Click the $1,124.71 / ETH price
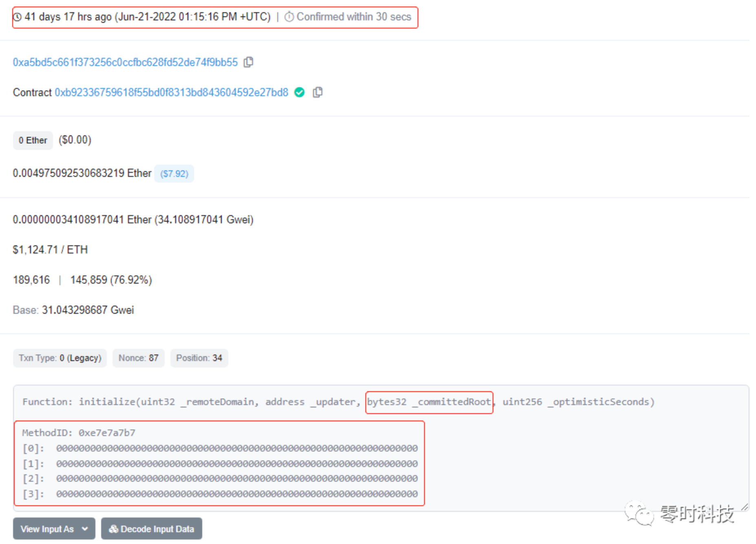Screen dimensions: 756x544 click(x=50, y=249)
